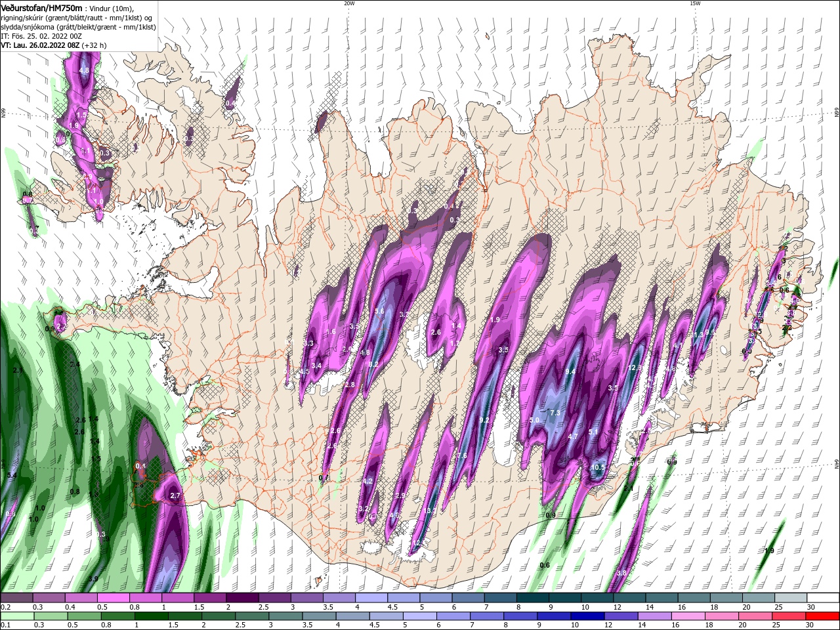Select the white swatch ending the top legend
Image resolution: width=840 pixels, height=630 pixels.
click(823, 598)
